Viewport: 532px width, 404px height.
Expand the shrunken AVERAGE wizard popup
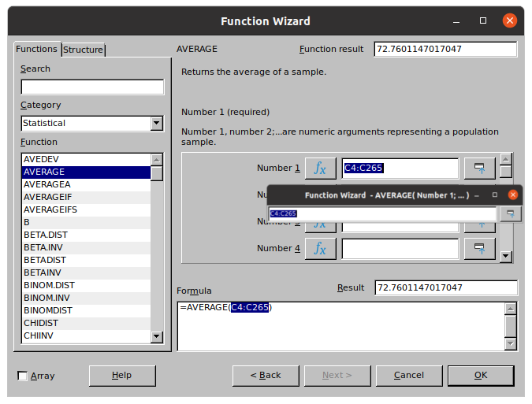tap(510, 214)
